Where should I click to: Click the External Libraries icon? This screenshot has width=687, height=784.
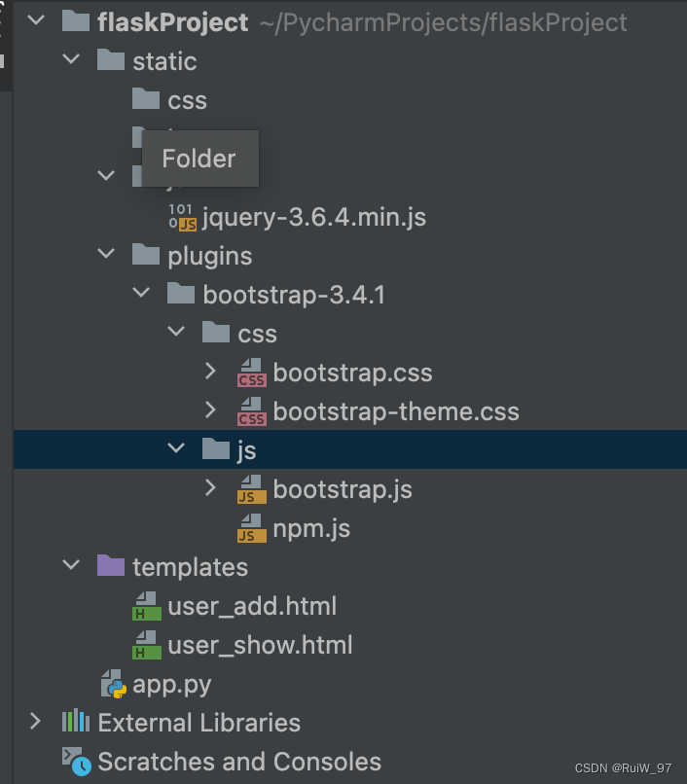click(x=73, y=722)
